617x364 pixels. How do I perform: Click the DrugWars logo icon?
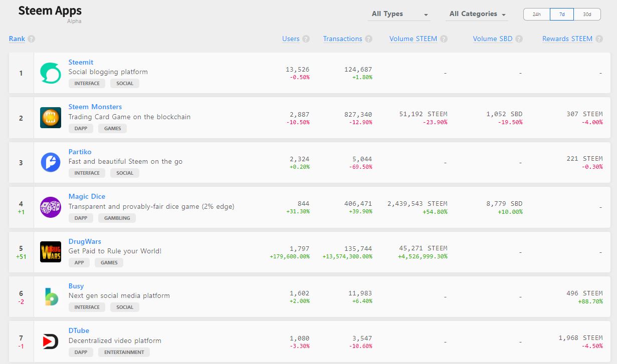click(x=50, y=252)
